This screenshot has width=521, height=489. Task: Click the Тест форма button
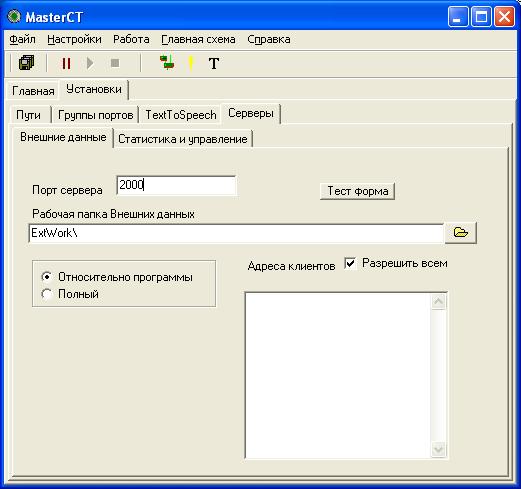(357, 191)
